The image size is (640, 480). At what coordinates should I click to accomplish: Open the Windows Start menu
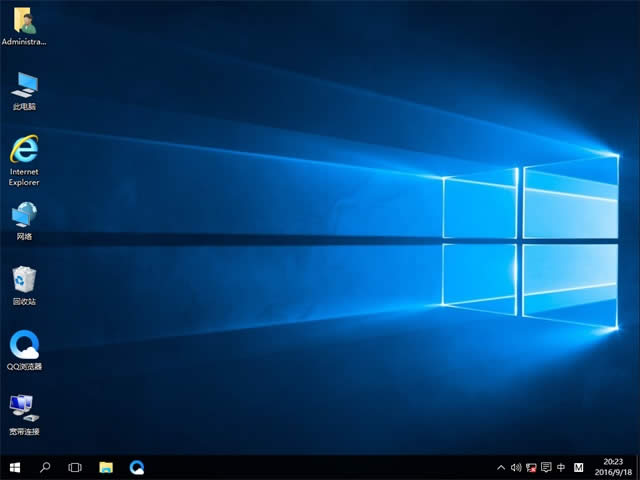click(x=15, y=467)
